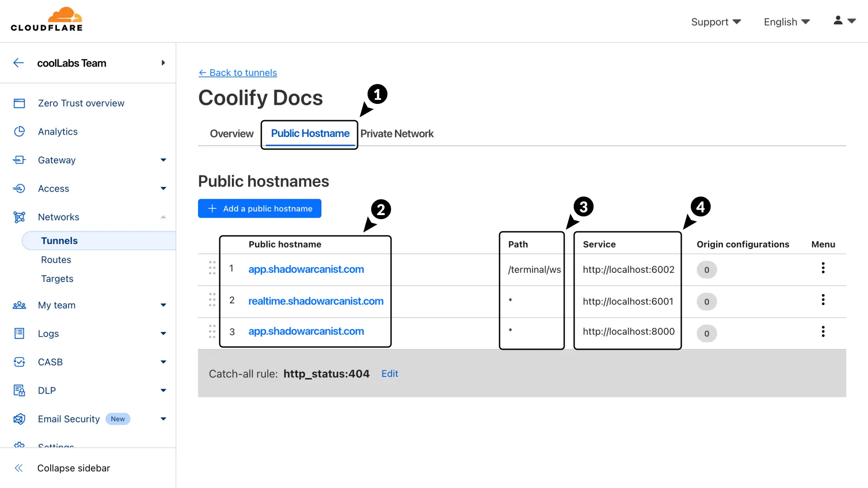Collapse the Networks sidebar section
This screenshot has width=868, height=488.
coord(163,217)
